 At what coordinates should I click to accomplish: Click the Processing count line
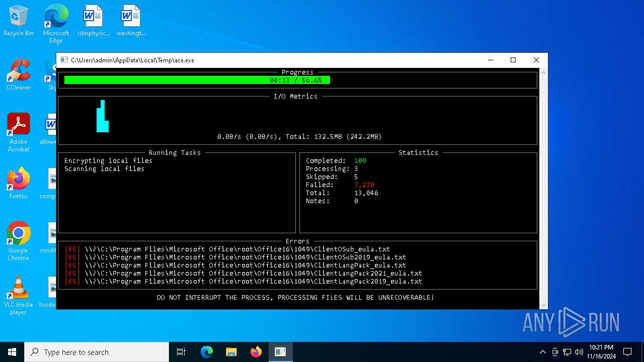[x=332, y=168]
